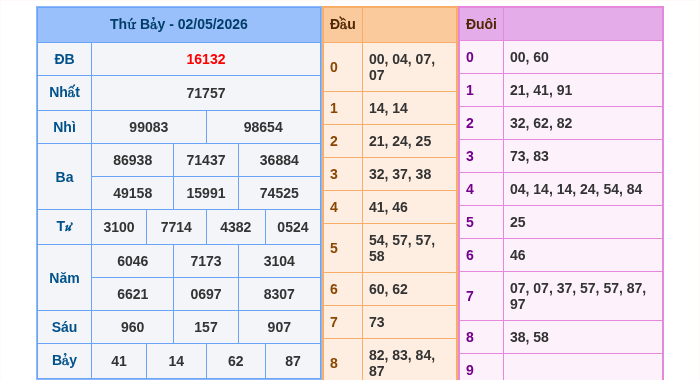This screenshot has height=380, width=700.
Task: Select Đầu values 32, 37, 38
Action: pyautogui.click(x=400, y=174)
